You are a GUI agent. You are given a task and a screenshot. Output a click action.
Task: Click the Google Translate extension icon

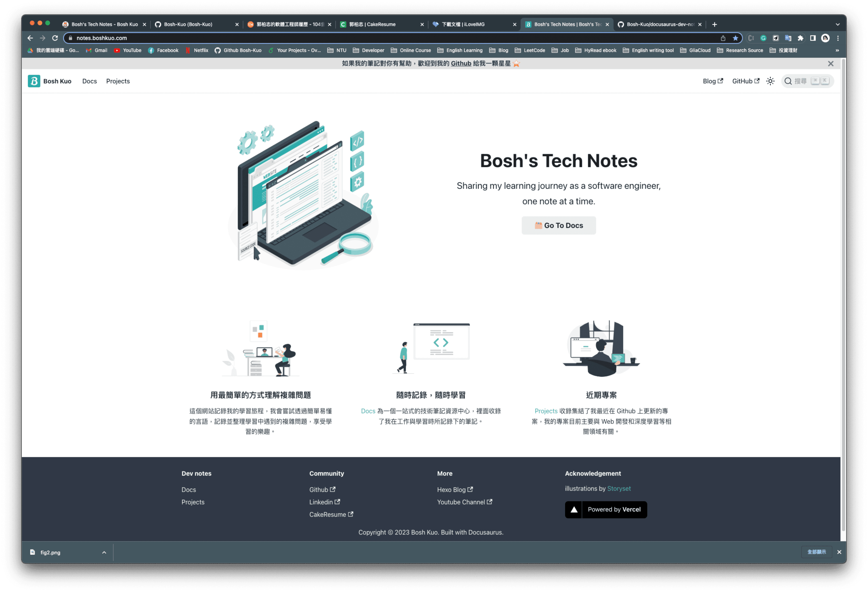tap(788, 38)
